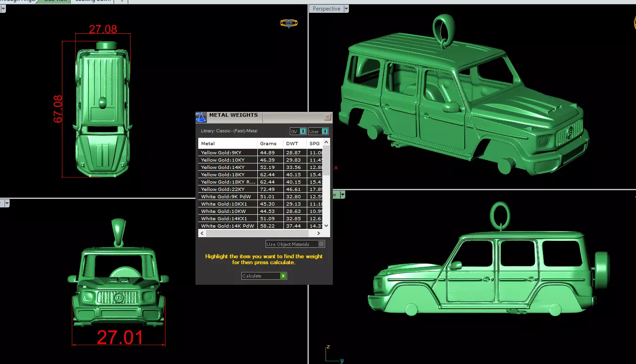Select the White Gold:10KW row
The height and width of the screenshot is (364, 636).
tap(261, 211)
